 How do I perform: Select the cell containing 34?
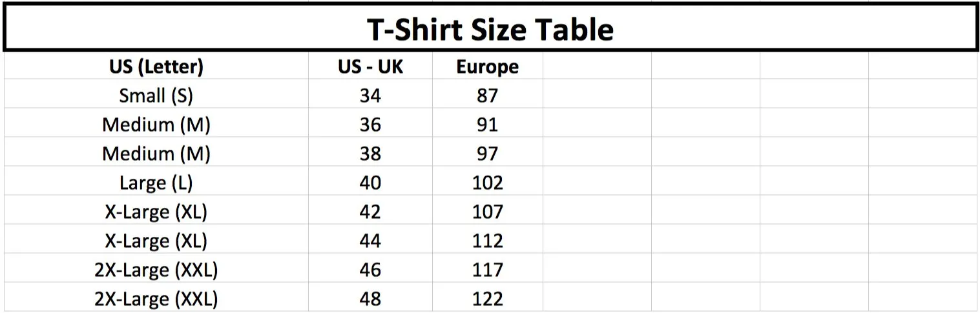tap(370, 94)
